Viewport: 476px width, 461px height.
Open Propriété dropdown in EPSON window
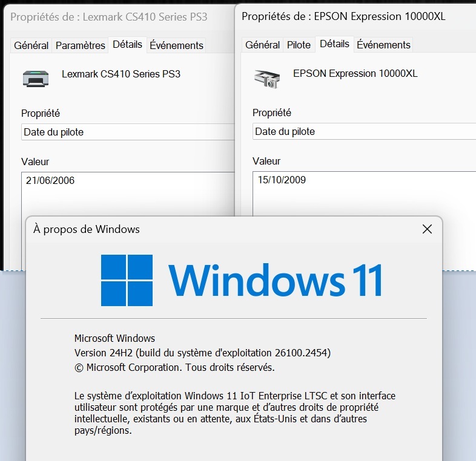point(365,131)
